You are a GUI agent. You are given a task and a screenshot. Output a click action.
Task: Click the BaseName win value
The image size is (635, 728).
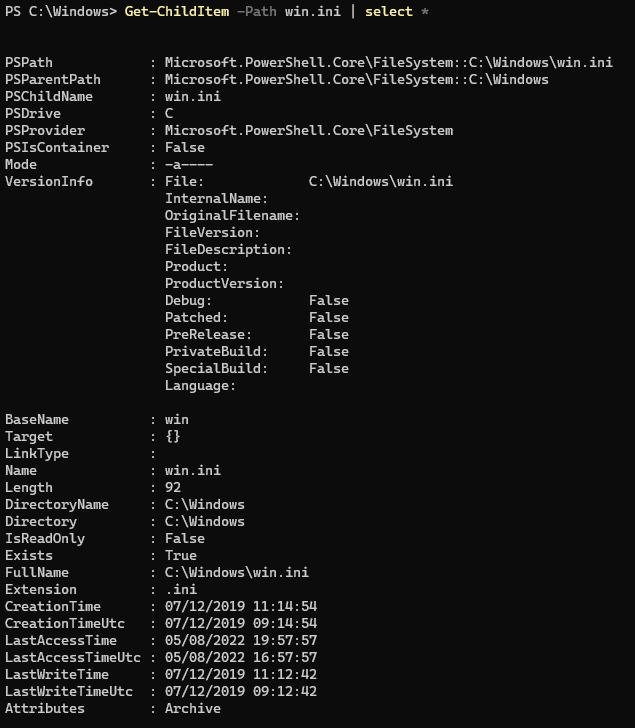(x=177, y=420)
